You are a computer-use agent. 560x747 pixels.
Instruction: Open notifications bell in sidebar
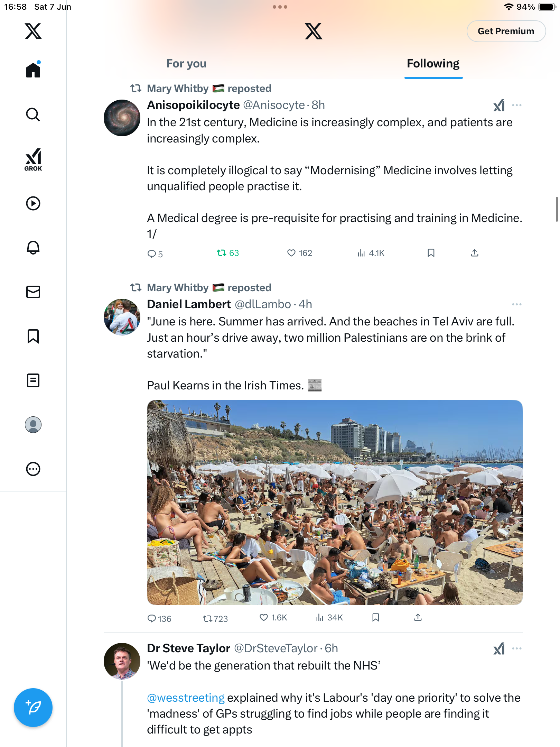(33, 248)
